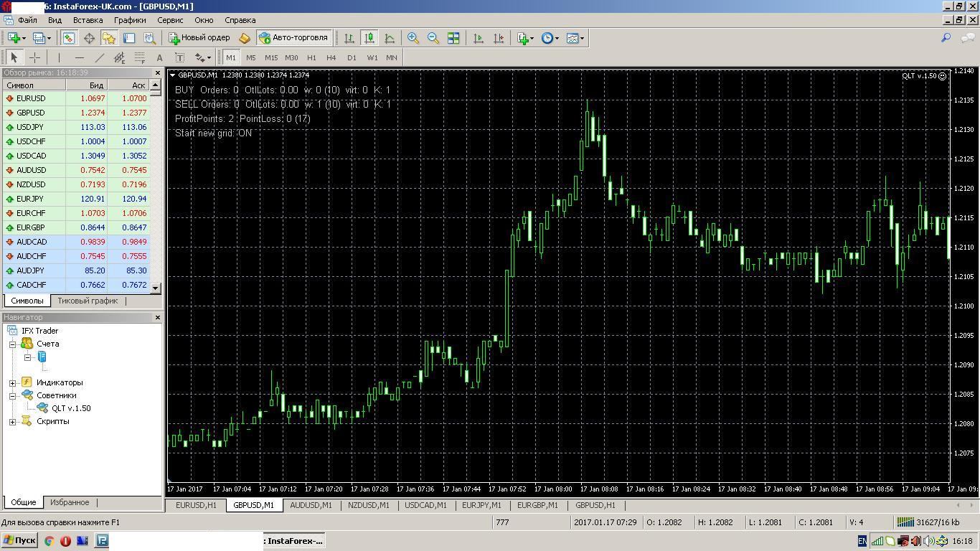
Task: Switch timeframe to M1
Action: tap(230, 57)
